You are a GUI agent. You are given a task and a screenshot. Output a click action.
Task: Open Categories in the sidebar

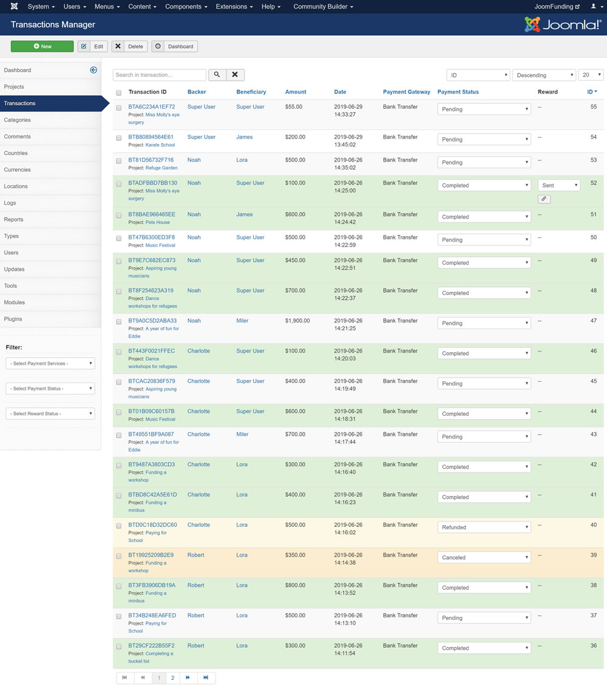[x=50, y=120]
